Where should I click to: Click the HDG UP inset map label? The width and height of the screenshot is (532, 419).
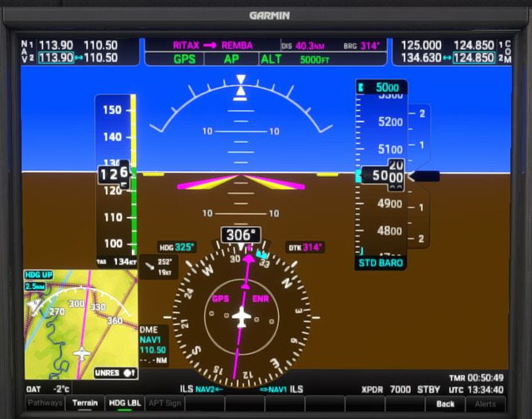pyautogui.click(x=38, y=275)
